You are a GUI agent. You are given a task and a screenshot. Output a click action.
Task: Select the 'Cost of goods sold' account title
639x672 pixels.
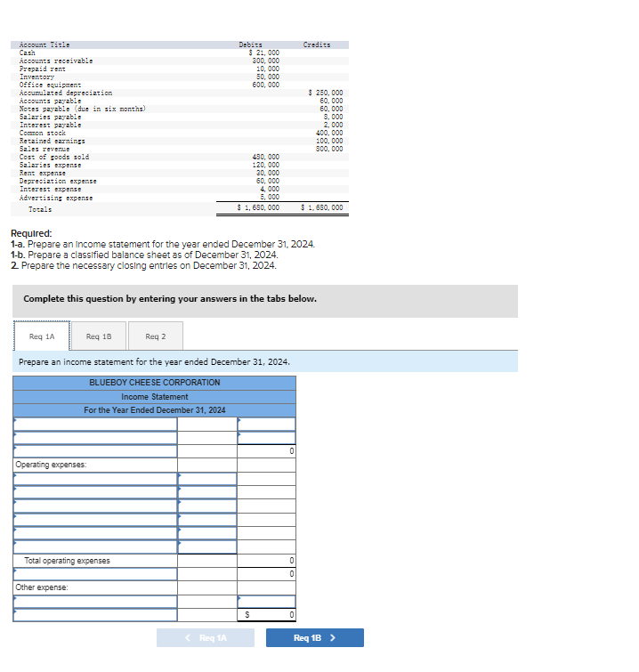54,157
